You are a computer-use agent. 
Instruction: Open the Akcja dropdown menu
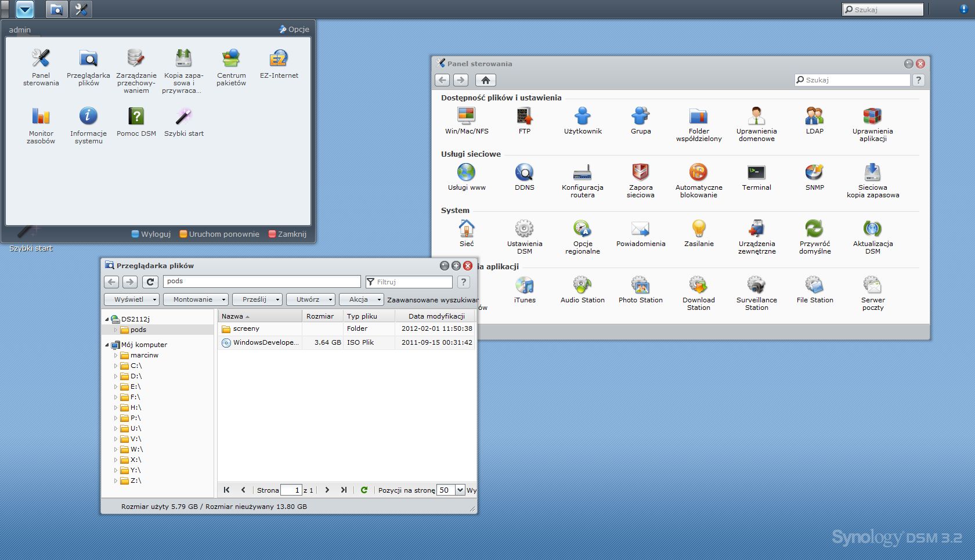362,299
